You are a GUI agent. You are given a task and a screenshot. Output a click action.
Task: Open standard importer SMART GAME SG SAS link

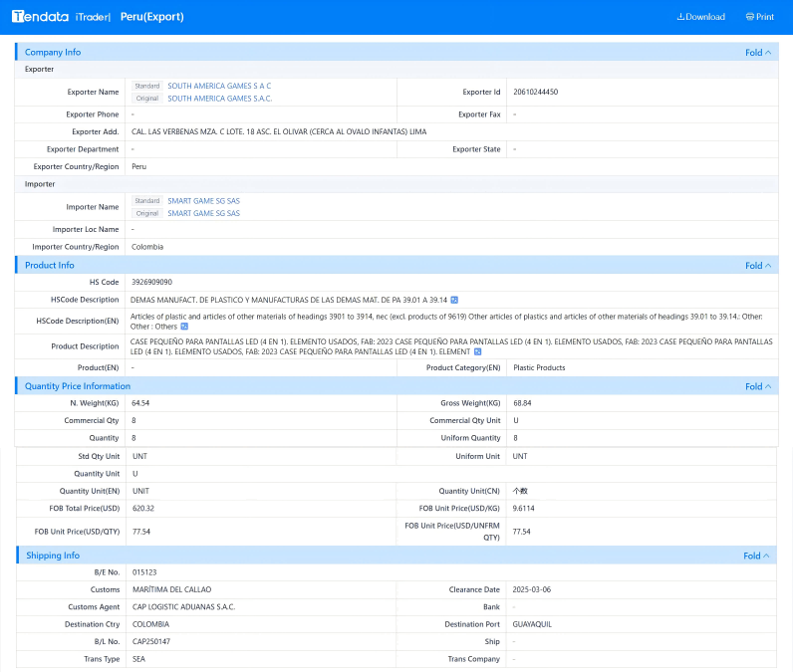[x=204, y=201]
